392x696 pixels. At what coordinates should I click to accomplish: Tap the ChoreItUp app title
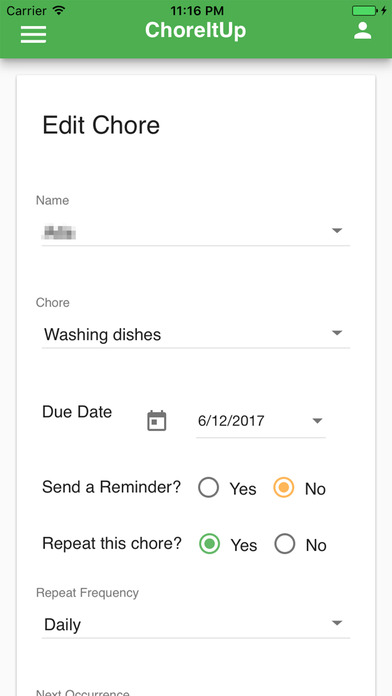pyautogui.click(x=195, y=31)
